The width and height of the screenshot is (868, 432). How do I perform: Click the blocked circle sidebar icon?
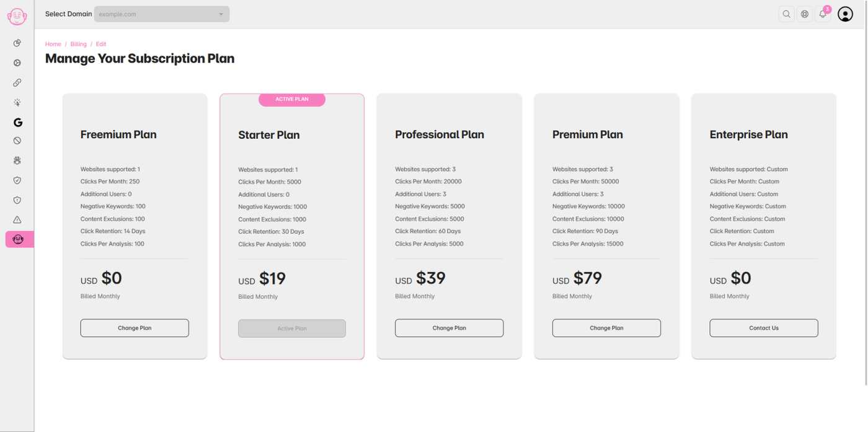(x=17, y=141)
